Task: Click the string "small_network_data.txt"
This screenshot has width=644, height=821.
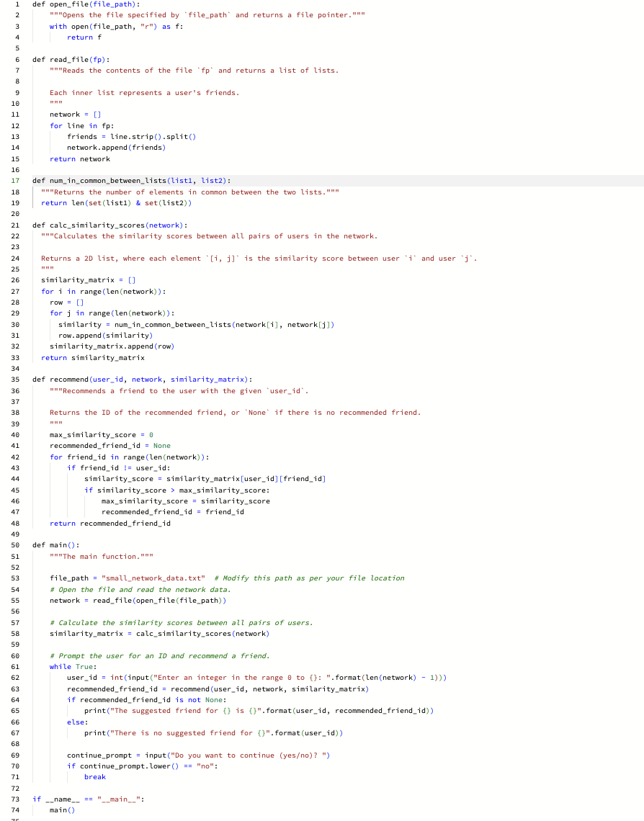Action: 153,578
